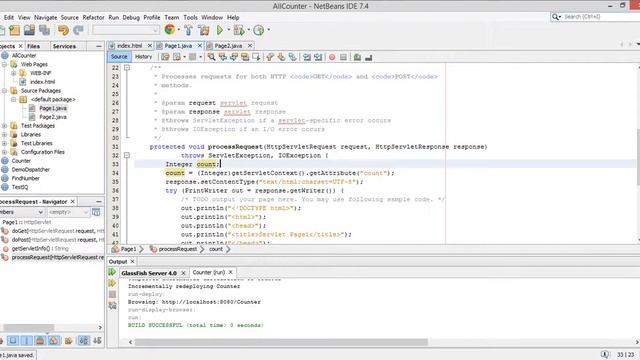The image size is (640, 360).
Task: Switch to the Files panel tab
Action: coord(33,46)
